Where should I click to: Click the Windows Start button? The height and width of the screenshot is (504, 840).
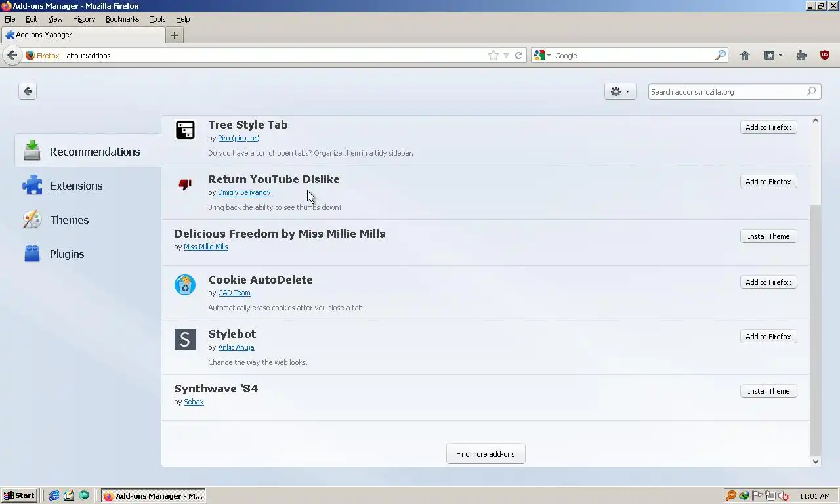pyautogui.click(x=19, y=495)
